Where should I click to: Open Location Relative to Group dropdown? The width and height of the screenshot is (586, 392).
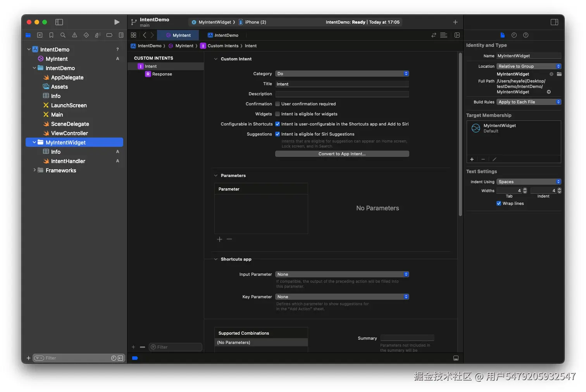pyautogui.click(x=529, y=66)
